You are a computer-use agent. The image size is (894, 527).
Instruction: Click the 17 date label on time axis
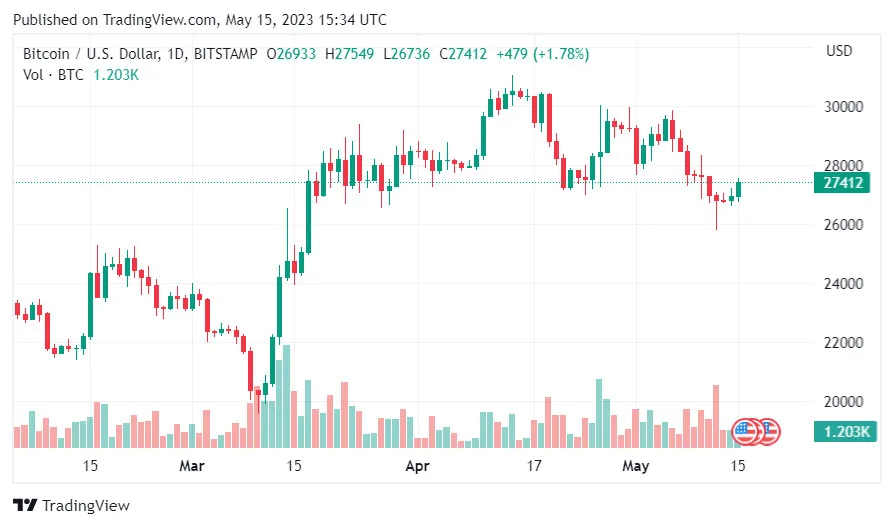(534, 466)
